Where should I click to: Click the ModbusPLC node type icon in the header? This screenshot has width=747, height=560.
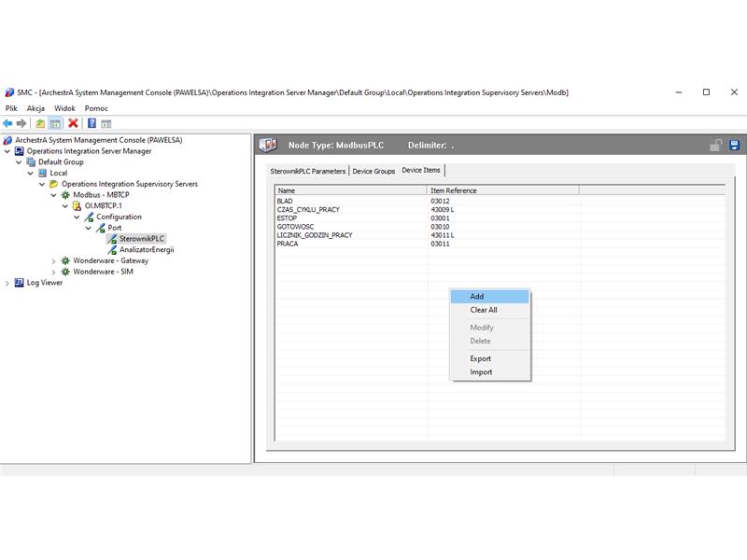pyautogui.click(x=268, y=145)
